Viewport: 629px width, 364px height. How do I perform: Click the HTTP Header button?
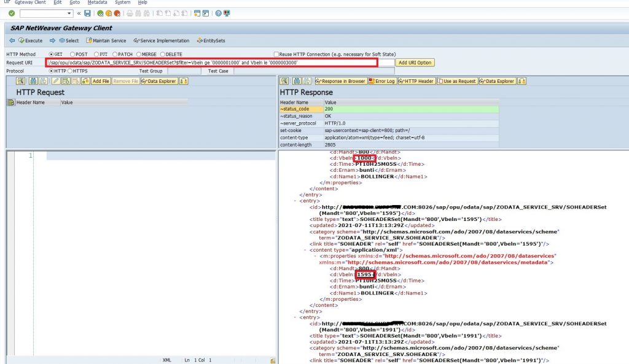tap(416, 81)
